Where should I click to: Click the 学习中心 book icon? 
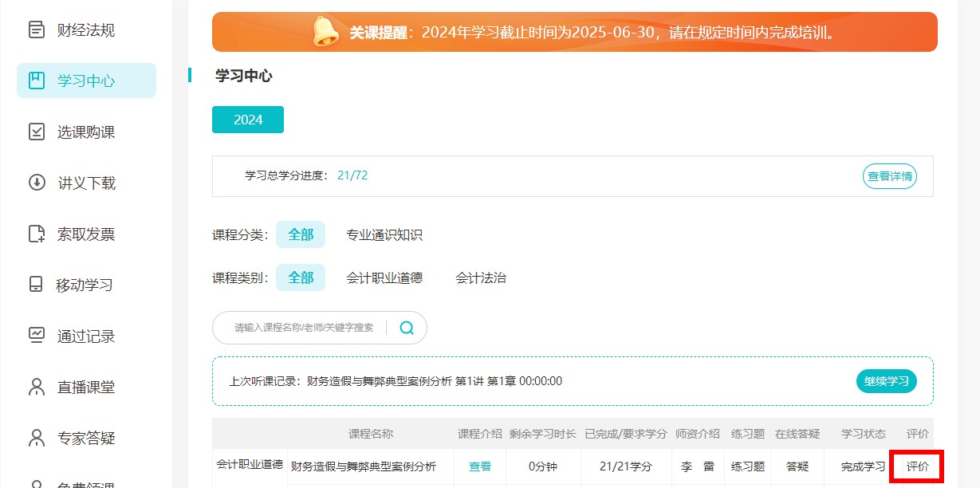click(37, 81)
